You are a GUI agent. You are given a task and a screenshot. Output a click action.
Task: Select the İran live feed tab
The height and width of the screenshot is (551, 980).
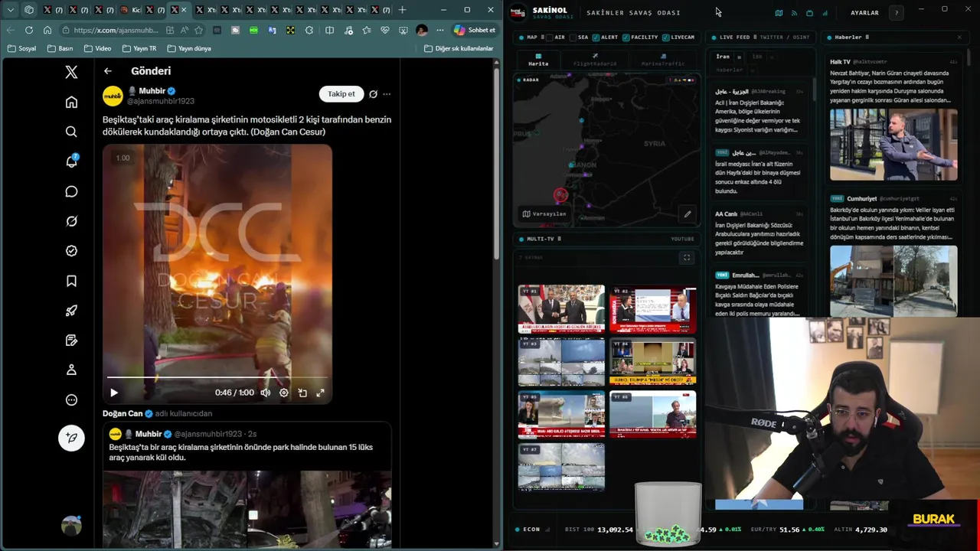tap(723, 57)
